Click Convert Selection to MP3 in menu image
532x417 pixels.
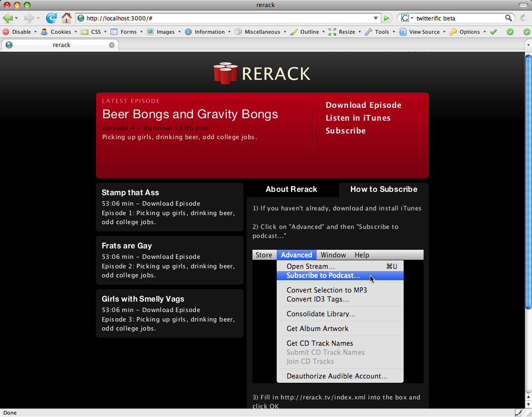pos(327,290)
